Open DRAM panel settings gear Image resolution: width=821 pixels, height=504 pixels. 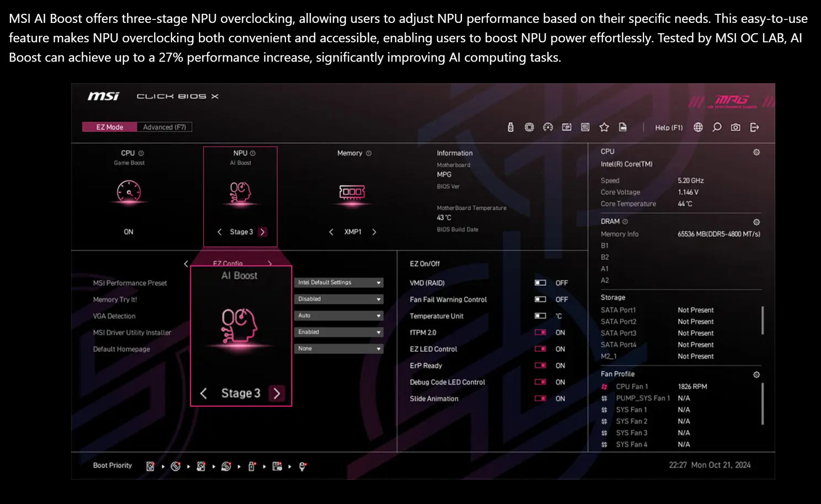(x=756, y=222)
